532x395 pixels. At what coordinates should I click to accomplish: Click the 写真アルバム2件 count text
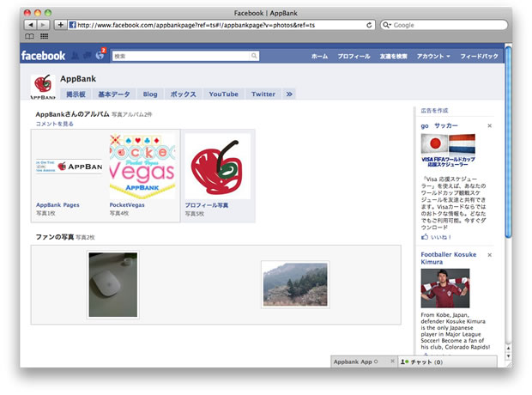click(x=131, y=114)
